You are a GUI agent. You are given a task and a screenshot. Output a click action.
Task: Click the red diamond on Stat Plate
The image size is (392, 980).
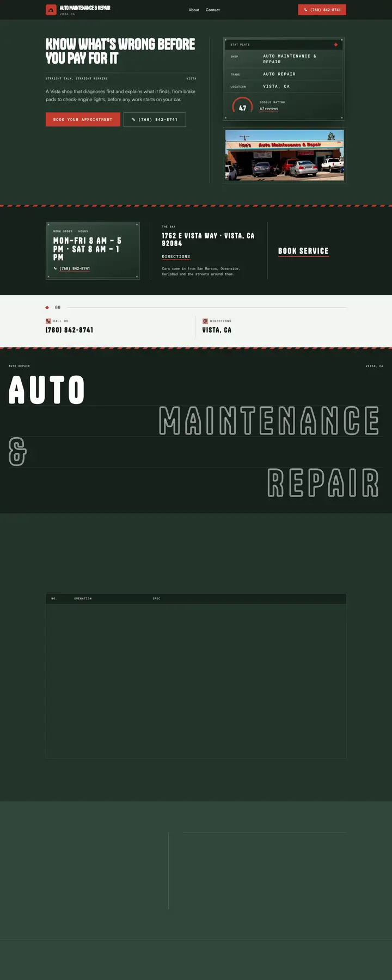335,45
